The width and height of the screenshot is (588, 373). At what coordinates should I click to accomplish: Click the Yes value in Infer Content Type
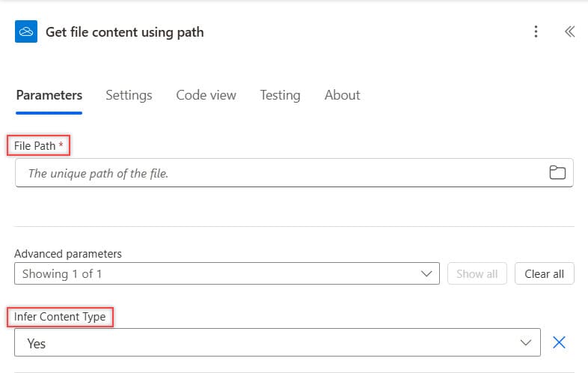point(37,343)
